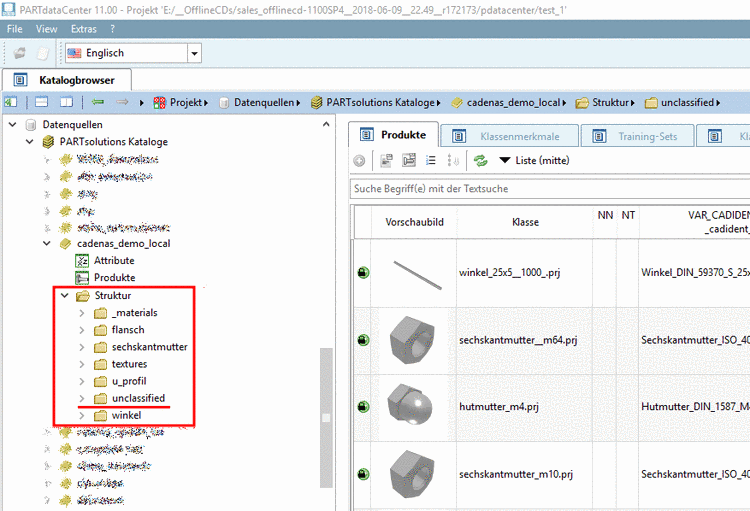Open the File menu
The image size is (750, 511).
coord(14,29)
